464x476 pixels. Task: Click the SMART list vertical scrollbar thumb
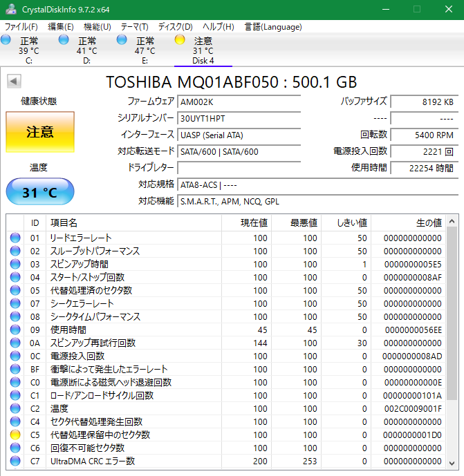(x=452, y=314)
